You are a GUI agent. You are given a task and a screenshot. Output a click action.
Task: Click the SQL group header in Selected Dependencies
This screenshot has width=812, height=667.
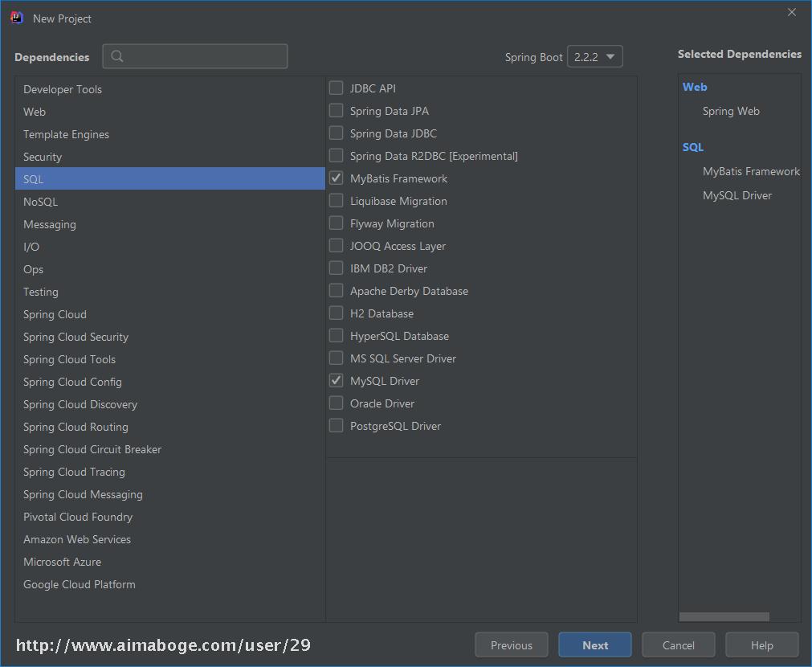[693, 147]
